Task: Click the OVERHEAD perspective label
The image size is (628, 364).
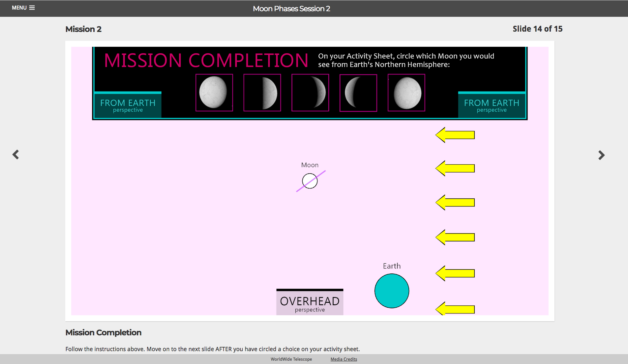Action: point(310,303)
